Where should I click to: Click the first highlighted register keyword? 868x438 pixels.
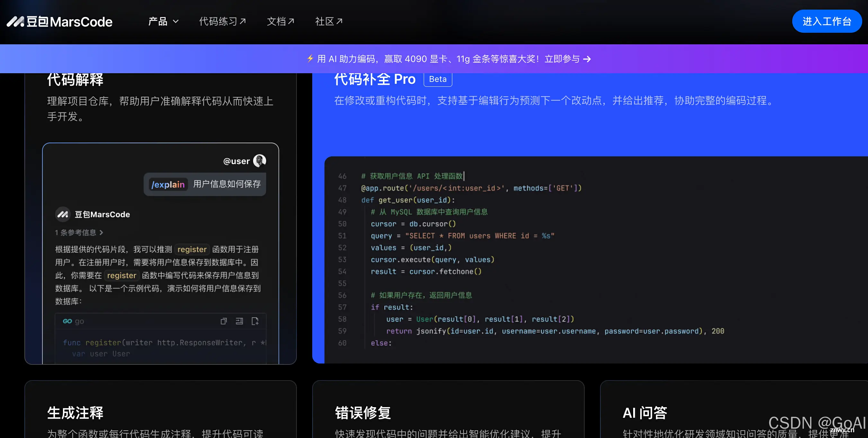[x=192, y=249]
